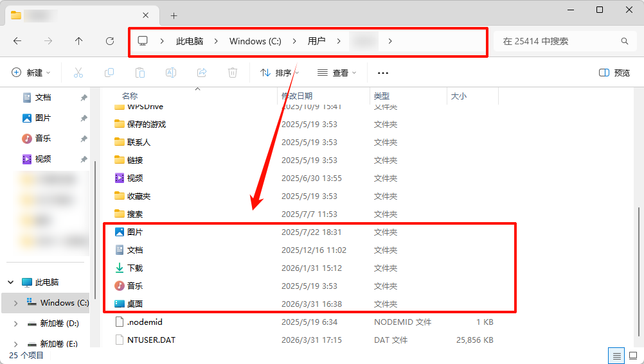
Task: Close the current Explorer tab
Action: coord(145,15)
